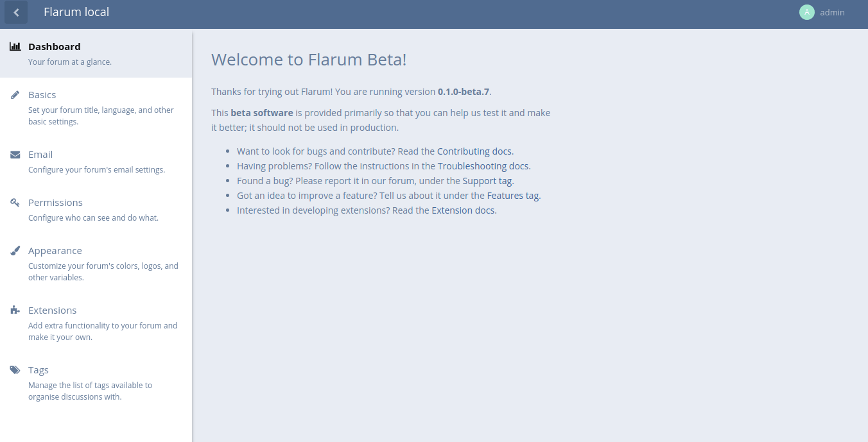Click 'Manage the list of tags' description
Image resolution: width=868 pixels, height=442 pixels.
[90, 391]
